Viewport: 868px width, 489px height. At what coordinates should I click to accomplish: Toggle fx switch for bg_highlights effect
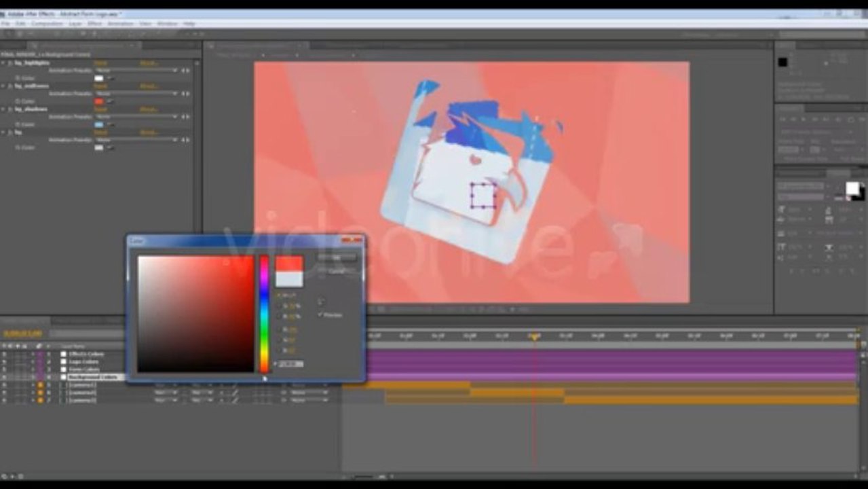(10, 63)
